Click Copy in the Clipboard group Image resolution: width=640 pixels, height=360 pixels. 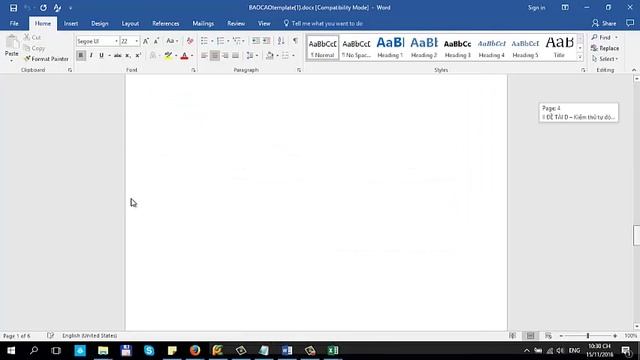pos(34,48)
